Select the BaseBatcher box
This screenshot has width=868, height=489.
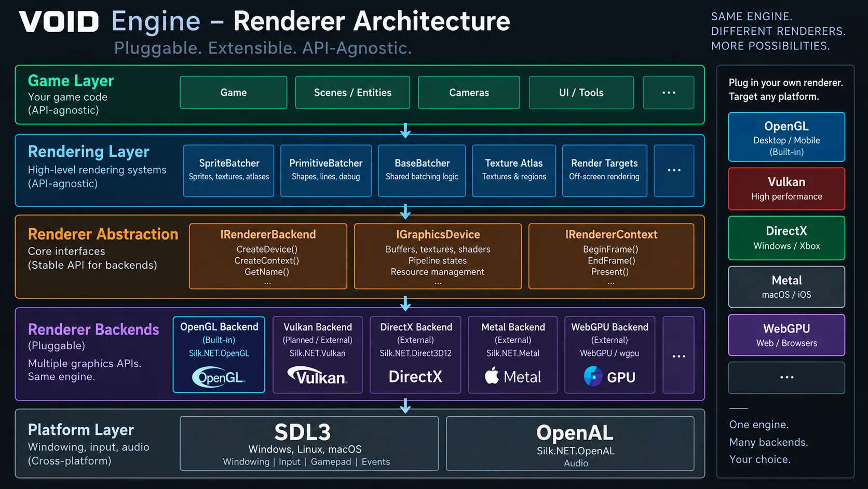[x=422, y=170]
